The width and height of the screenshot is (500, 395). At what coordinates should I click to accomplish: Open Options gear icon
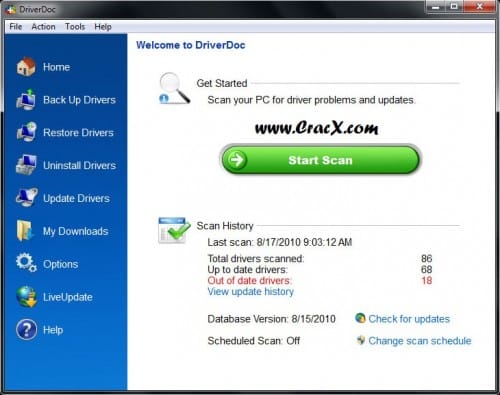26,263
